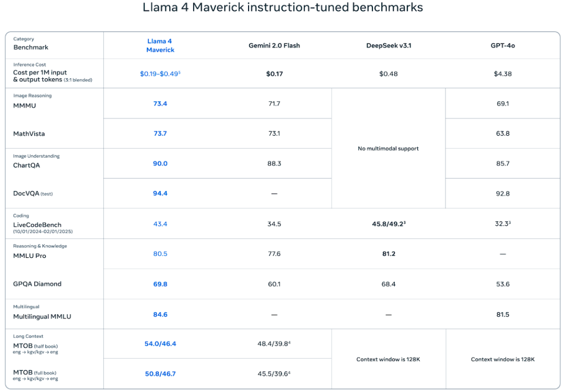Select the "80.5" MMLU Pro score
The image size is (564, 392).
click(160, 254)
